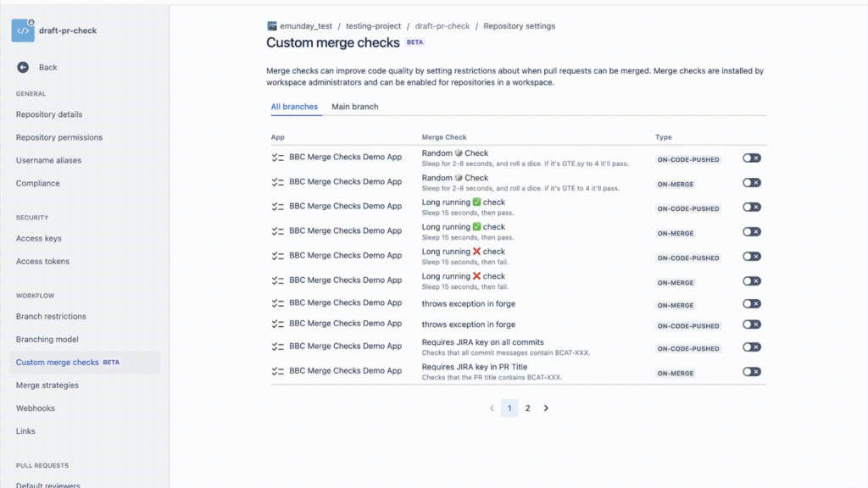Image resolution: width=868 pixels, height=488 pixels.
Task: Open Default reviewers under Pull Requests
Action: pyautogui.click(x=48, y=485)
